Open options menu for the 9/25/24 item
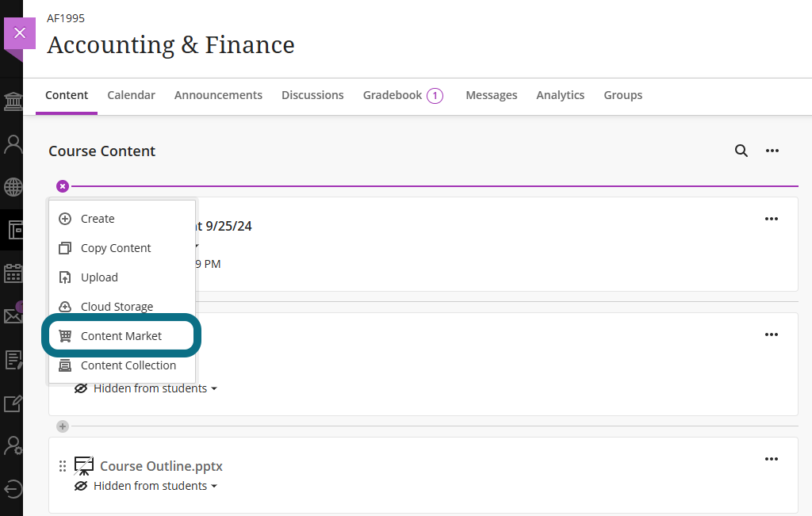The height and width of the screenshot is (516, 812). click(x=772, y=219)
